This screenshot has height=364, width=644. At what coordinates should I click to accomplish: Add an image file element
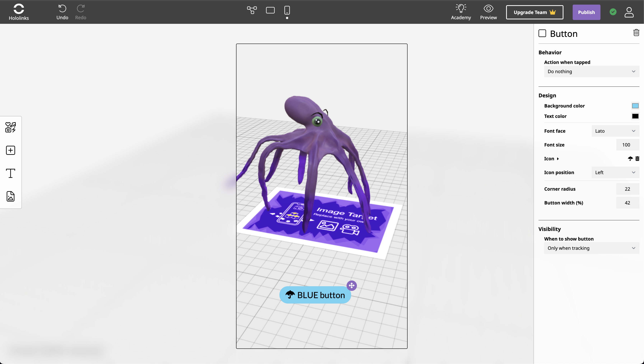[11, 196]
